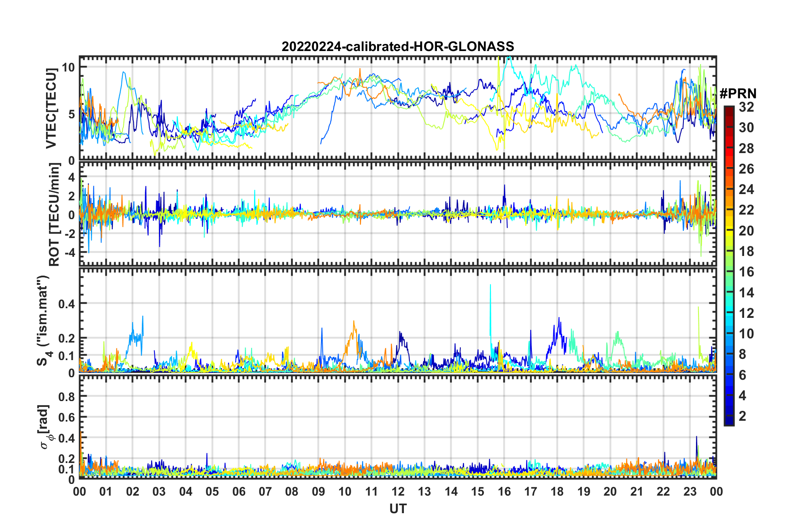Select colorbar tick label 18
The width and height of the screenshot is (796, 532).
tap(746, 251)
